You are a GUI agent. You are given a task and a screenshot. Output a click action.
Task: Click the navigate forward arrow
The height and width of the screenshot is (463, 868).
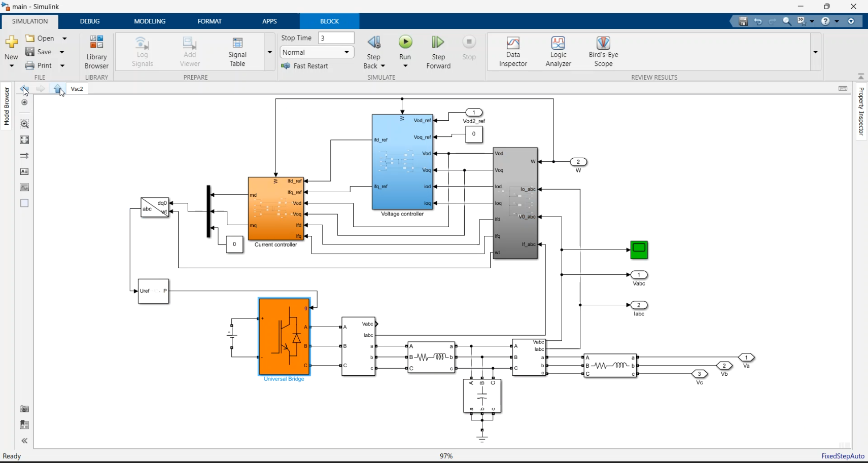(41, 89)
